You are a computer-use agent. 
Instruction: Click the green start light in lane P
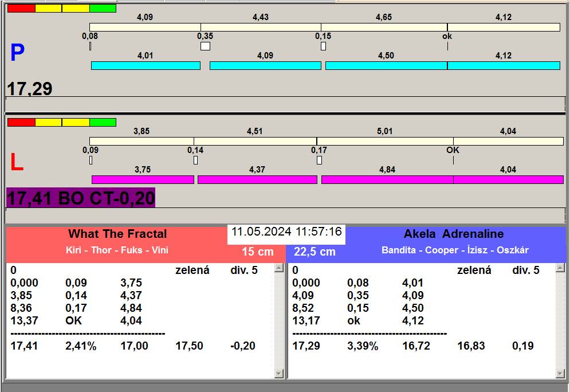pyautogui.click(x=103, y=9)
